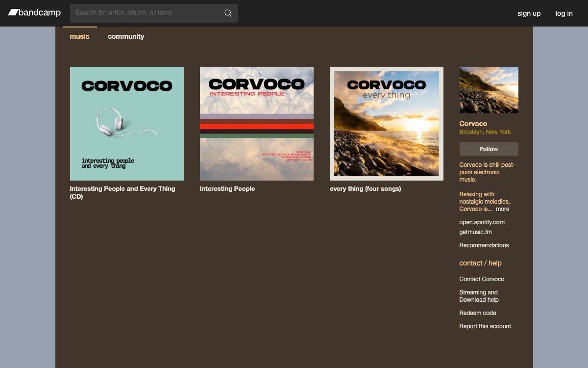
Task: Switch to the music tab
Action: pyautogui.click(x=79, y=36)
